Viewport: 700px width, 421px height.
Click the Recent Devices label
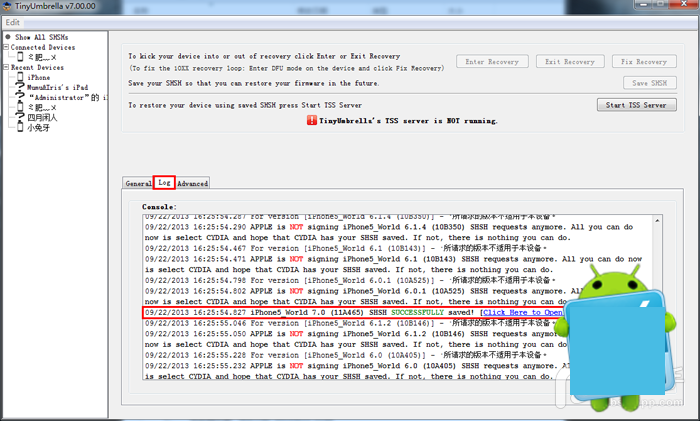click(38, 67)
